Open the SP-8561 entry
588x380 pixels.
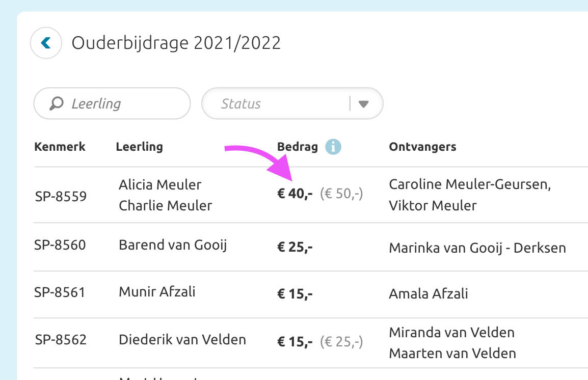[x=60, y=292]
